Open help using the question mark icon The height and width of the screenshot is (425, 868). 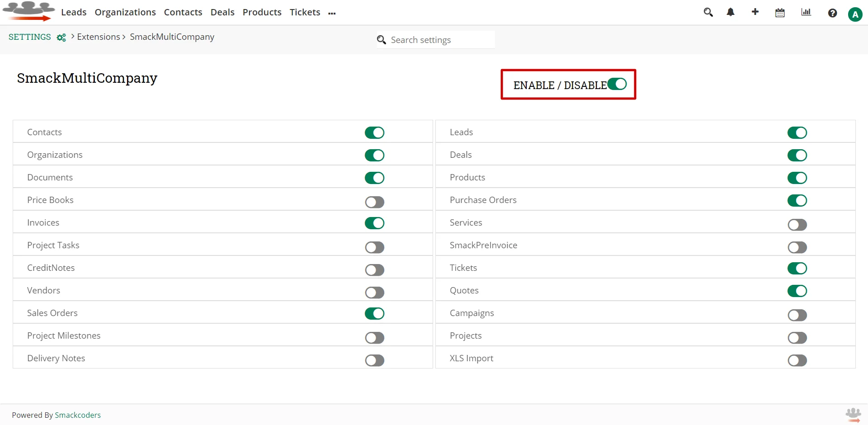pyautogui.click(x=833, y=13)
